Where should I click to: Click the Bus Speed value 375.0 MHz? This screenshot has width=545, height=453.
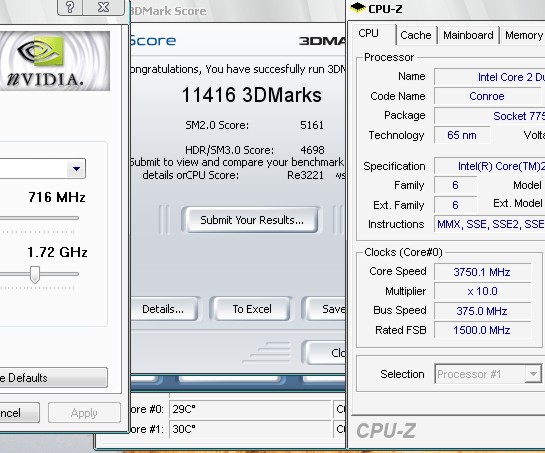[x=482, y=311]
